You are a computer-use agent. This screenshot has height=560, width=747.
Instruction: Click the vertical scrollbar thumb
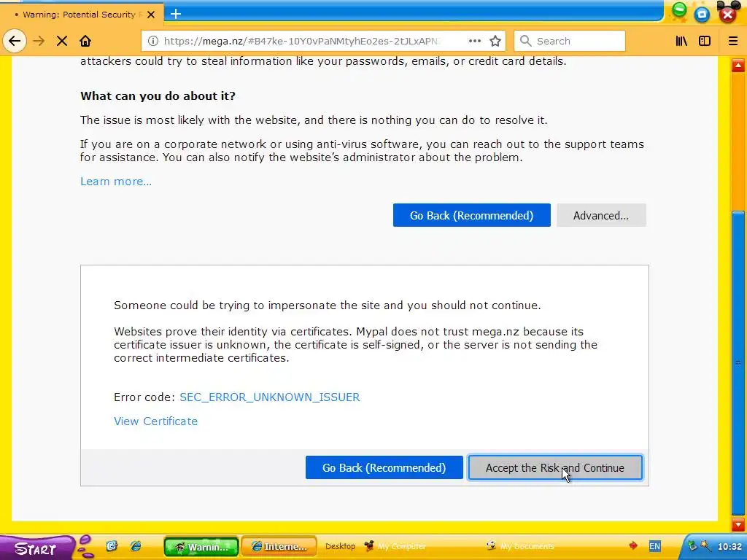coord(738,362)
